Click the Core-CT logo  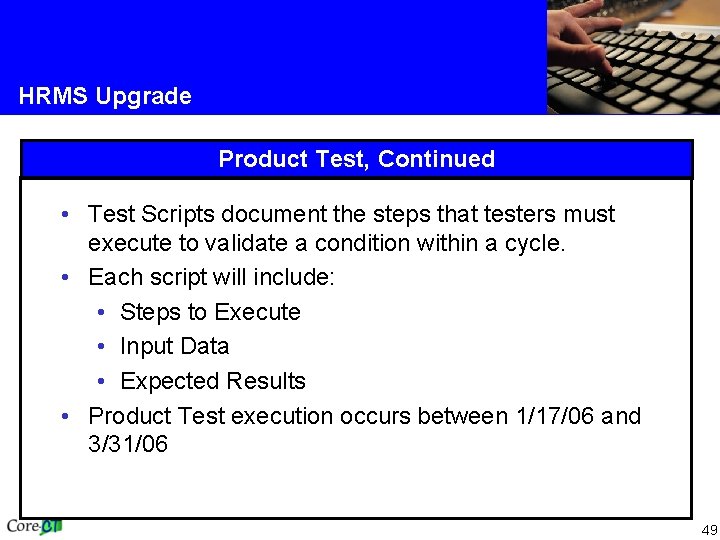tap(35, 525)
